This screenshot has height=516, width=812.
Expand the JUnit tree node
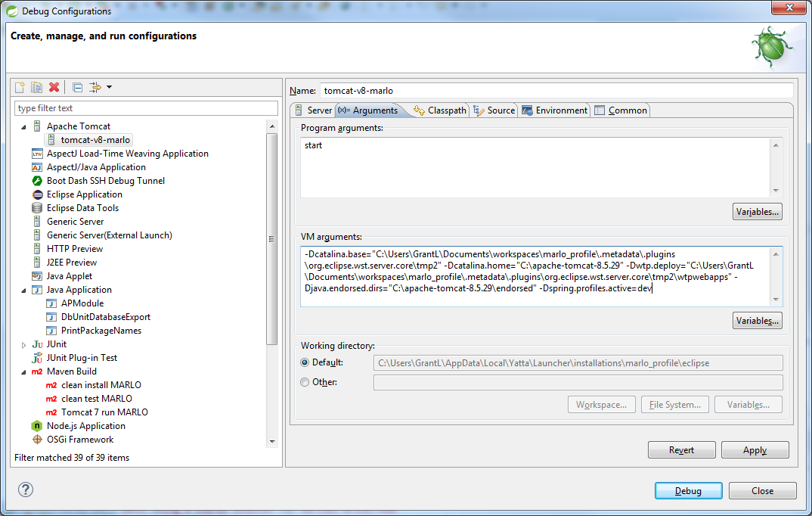click(24, 344)
